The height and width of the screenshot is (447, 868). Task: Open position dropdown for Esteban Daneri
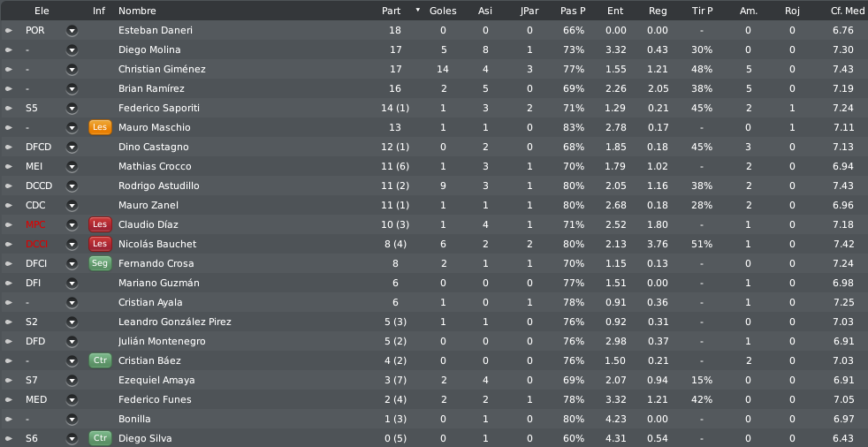pos(72,30)
